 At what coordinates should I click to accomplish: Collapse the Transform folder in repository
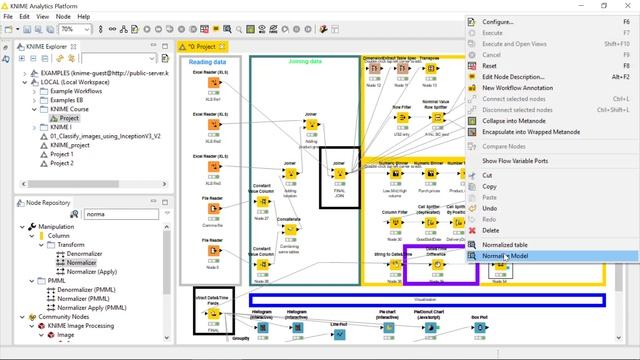coord(41,244)
